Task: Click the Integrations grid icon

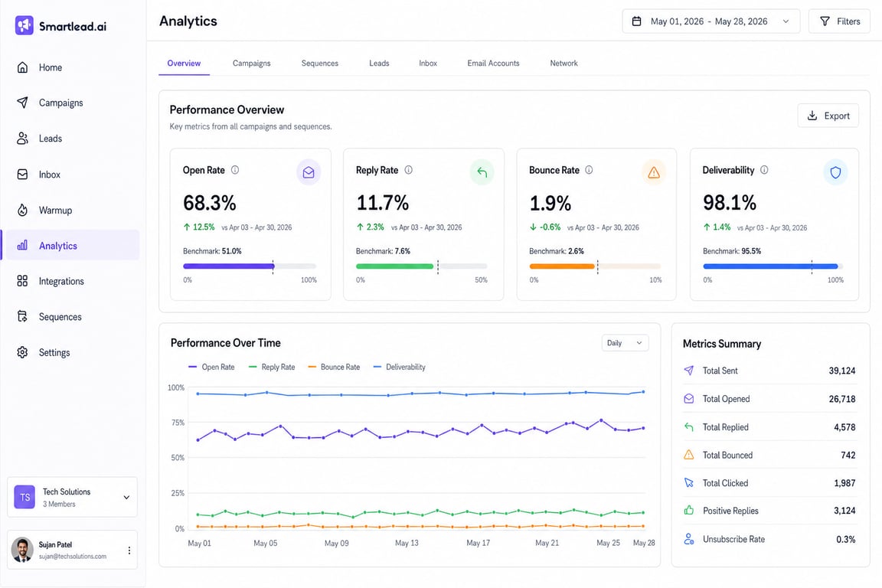Action: click(x=22, y=281)
